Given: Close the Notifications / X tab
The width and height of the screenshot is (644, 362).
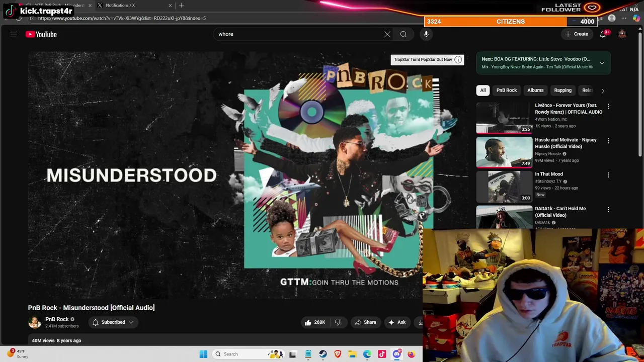Looking at the screenshot, I should click(170, 6).
